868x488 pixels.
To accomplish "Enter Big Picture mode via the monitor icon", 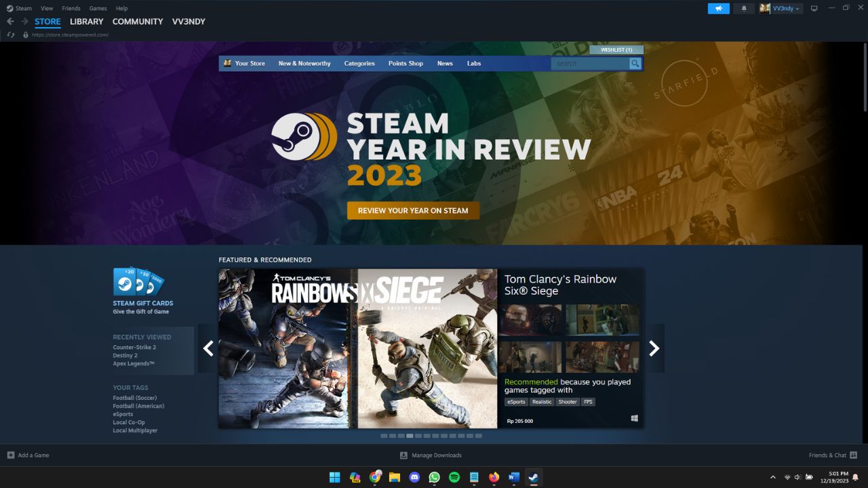I will pos(813,8).
